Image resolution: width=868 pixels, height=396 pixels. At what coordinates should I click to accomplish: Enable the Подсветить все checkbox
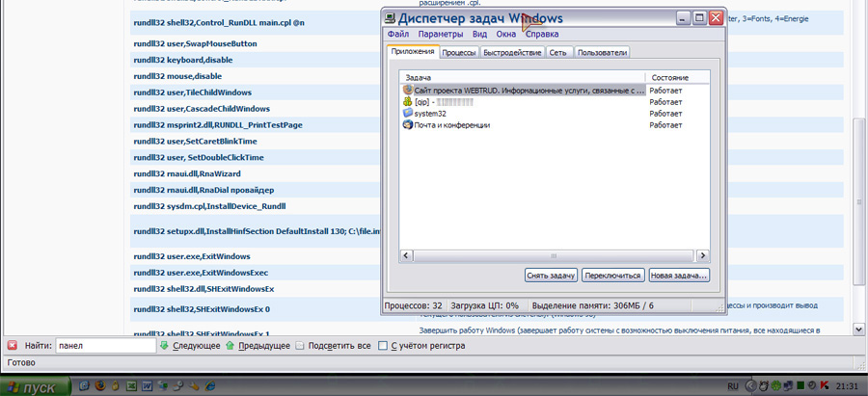[x=301, y=345]
